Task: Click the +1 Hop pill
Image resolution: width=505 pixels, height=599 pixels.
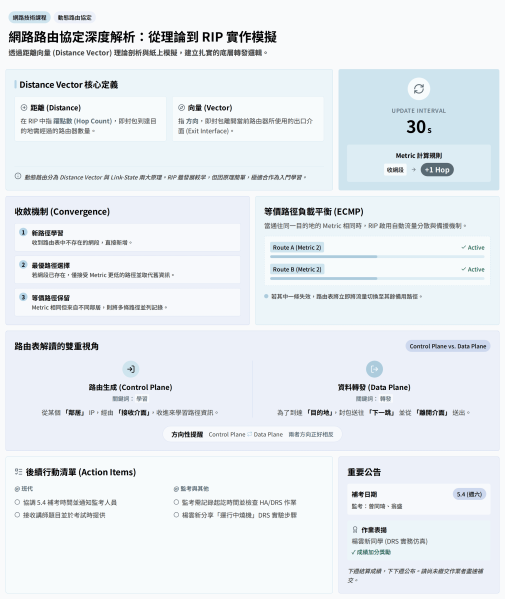Action: click(437, 170)
